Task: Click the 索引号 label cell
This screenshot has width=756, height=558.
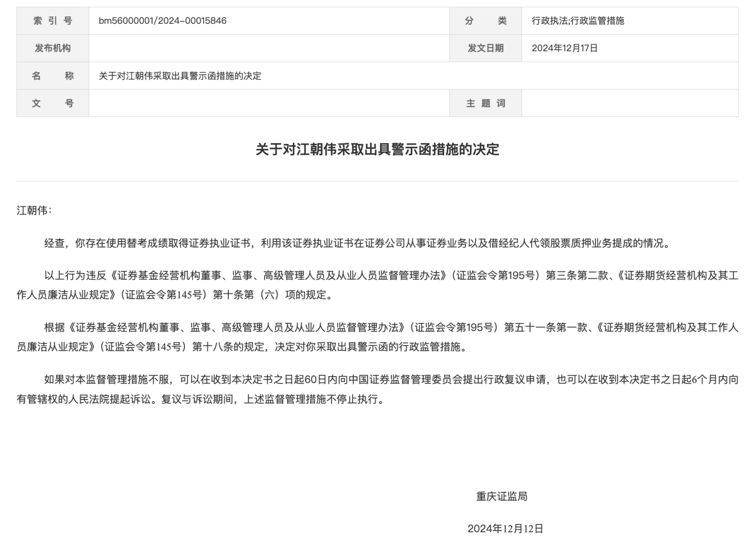Action: point(52,21)
